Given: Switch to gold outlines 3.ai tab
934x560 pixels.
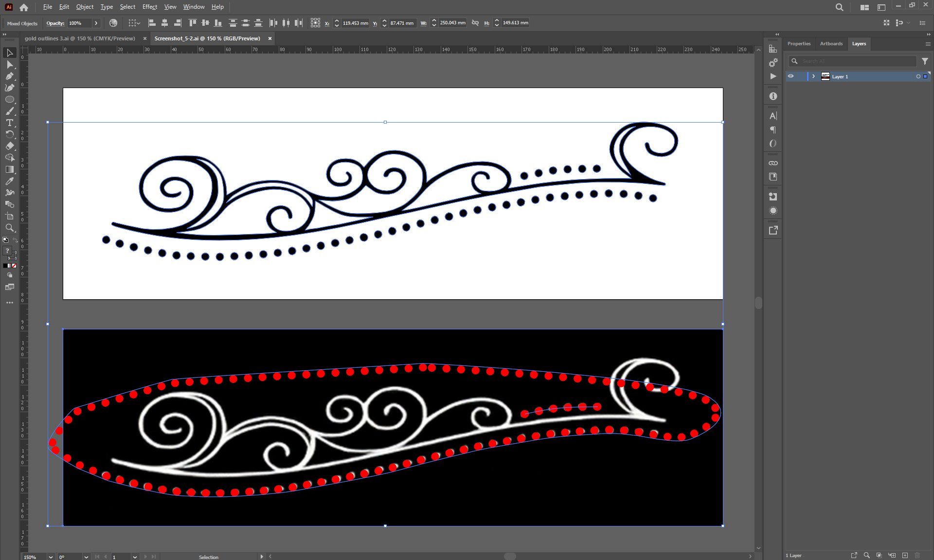Looking at the screenshot, I should [80, 38].
